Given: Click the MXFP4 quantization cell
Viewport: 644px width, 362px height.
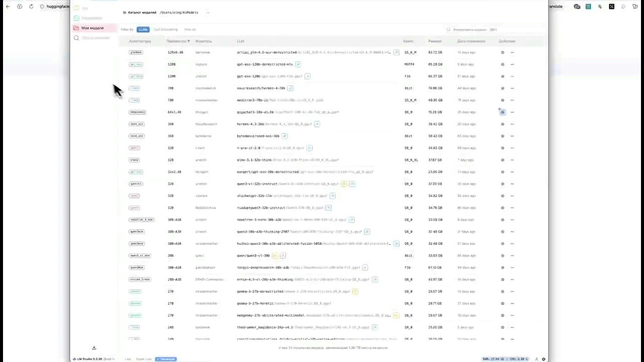Looking at the screenshot, I should [x=410, y=64].
